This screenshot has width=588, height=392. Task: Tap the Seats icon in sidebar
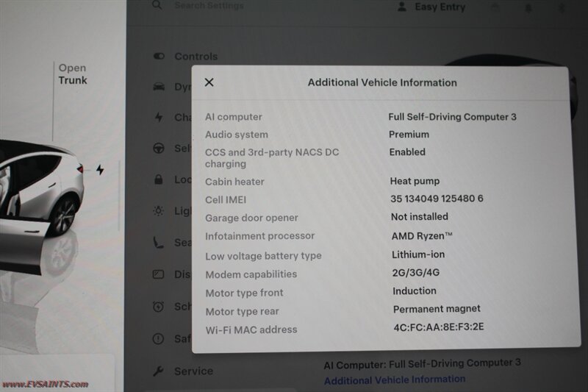pos(159,243)
